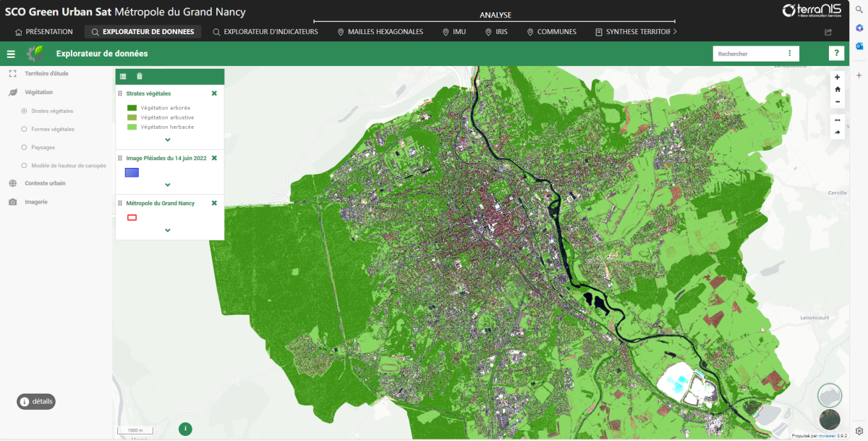Click the Végétation arborée color swatch
This screenshot has height=441, width=868.
(132, 108)
